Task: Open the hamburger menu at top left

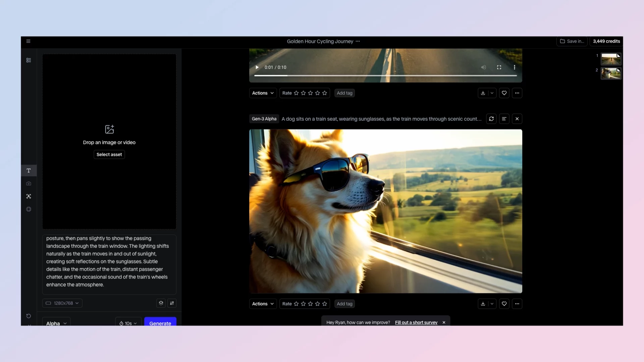Action: click(x=29, y=41)
